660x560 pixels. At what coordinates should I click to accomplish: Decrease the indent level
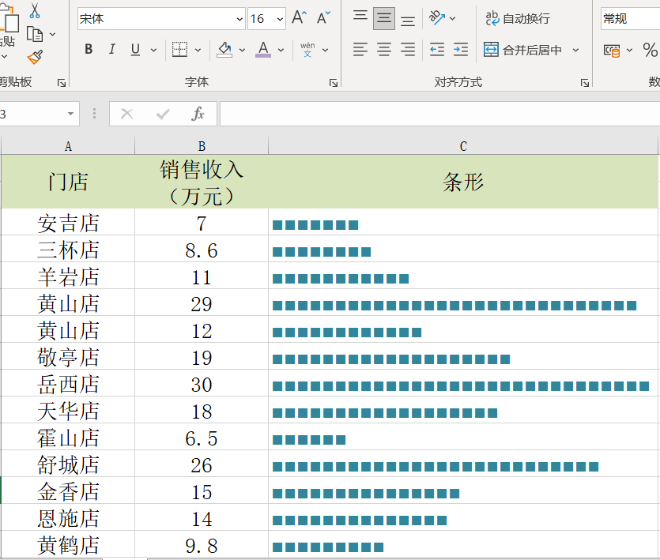point(437,50)
